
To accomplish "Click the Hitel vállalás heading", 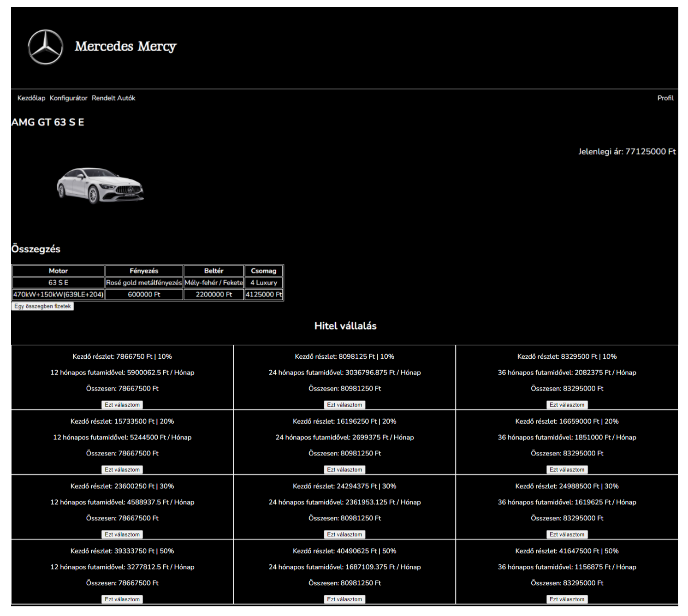I will coord(345,326).
